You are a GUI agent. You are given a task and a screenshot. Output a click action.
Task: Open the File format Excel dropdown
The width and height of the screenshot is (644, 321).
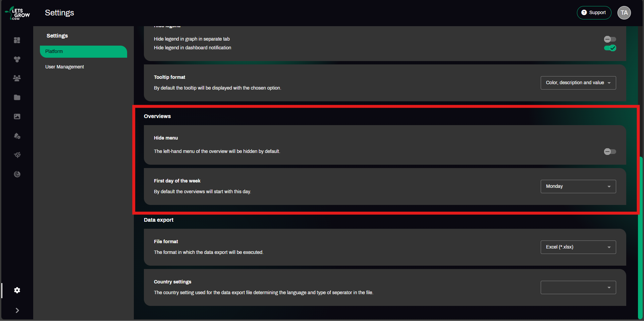tap(578, 247)
